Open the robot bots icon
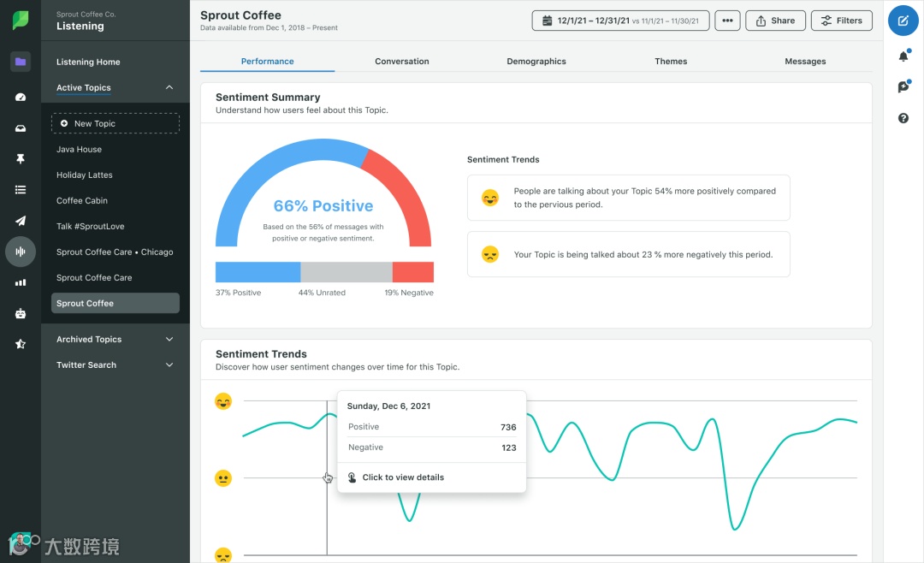 click(x=21, y=313)
